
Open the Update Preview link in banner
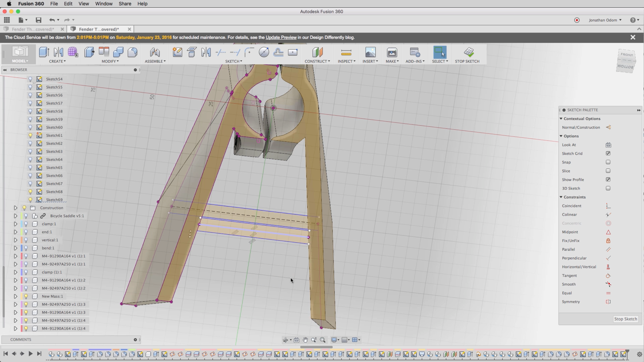pos(281,38)
